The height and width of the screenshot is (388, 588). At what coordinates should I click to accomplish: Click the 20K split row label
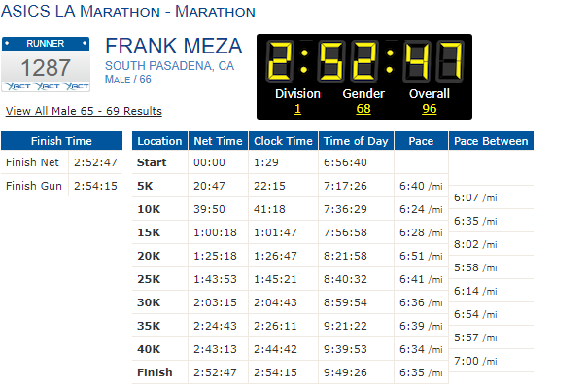pyautogui.click(x=149, y=256)
